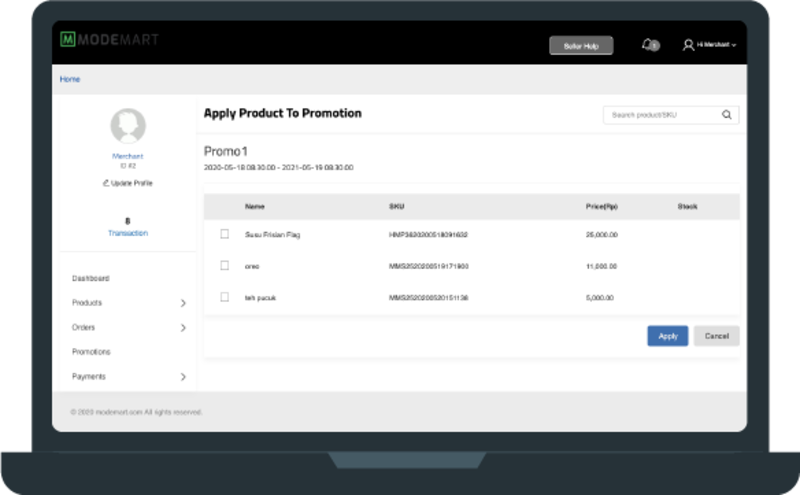Open the notifications bell
800x495 pixels.
pos(650,45)
